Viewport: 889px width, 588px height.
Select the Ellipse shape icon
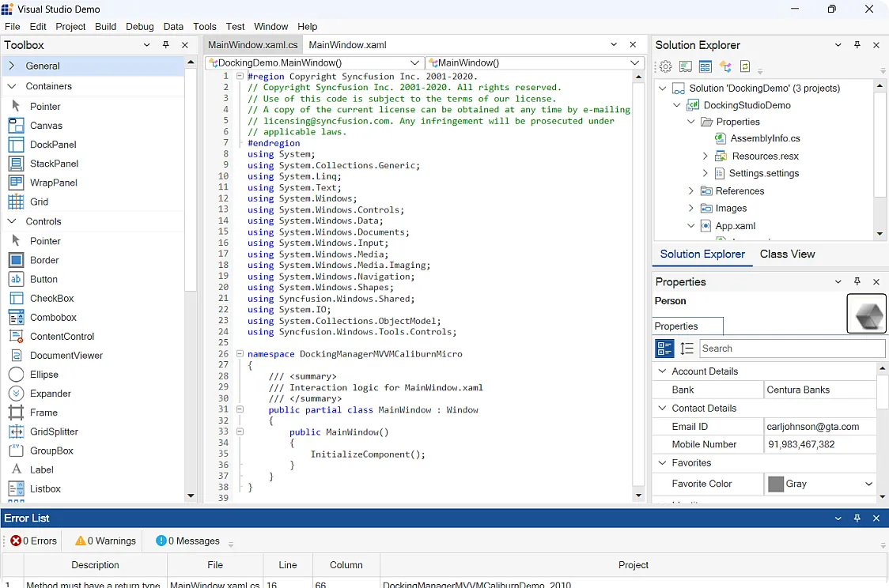[16, 375]
